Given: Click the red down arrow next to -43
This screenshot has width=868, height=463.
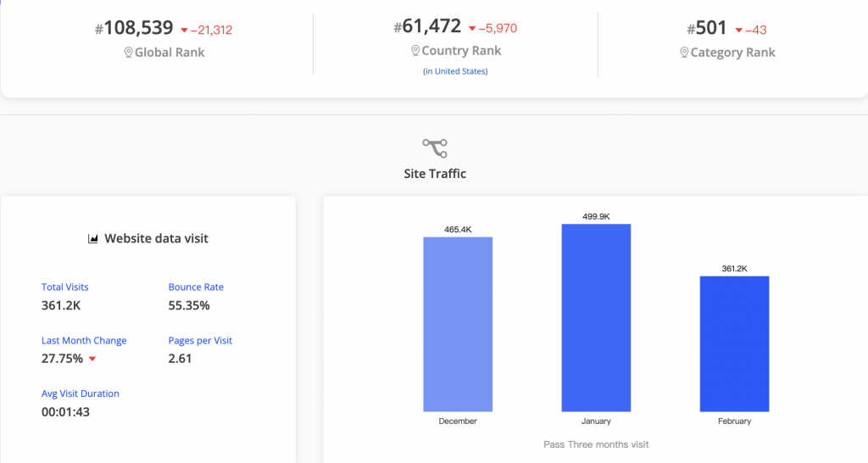Looking at the screenshot, I should 738,31.
